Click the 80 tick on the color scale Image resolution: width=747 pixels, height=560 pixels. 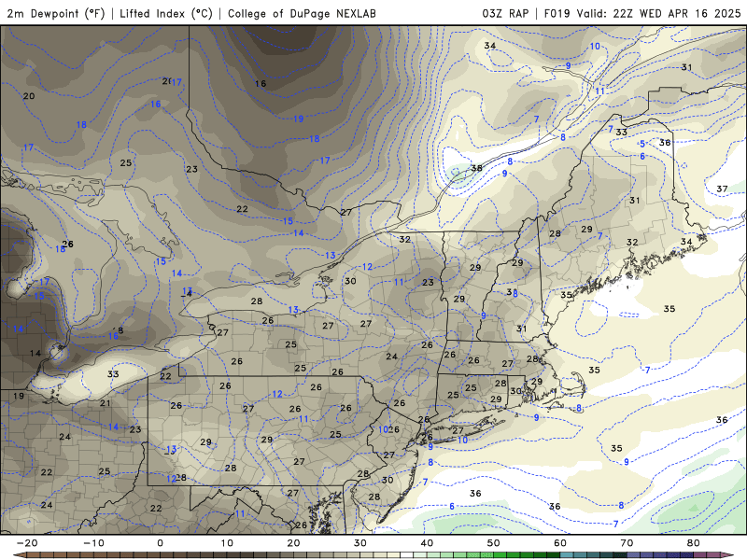(694, 543)
